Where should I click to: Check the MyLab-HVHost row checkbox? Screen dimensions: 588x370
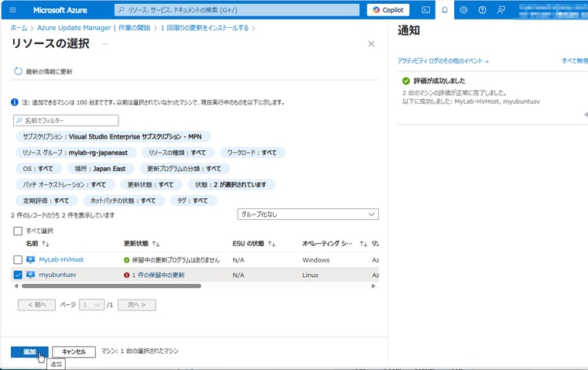[x=18, y=260]
